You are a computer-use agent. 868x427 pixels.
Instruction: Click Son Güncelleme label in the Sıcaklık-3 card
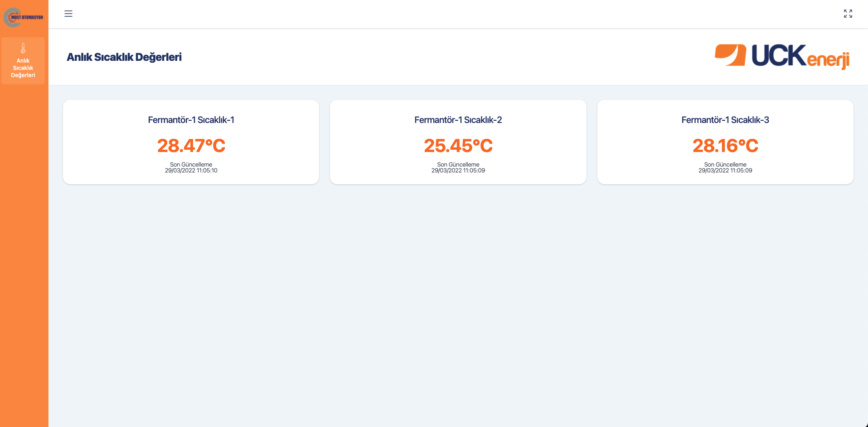[725, 164]
